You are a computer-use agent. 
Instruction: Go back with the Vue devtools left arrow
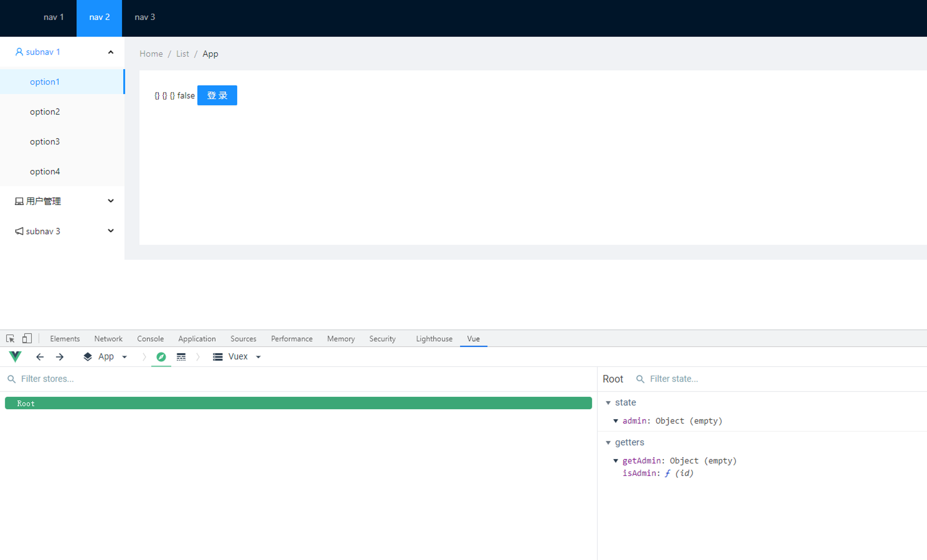click(x=40, y=356)
